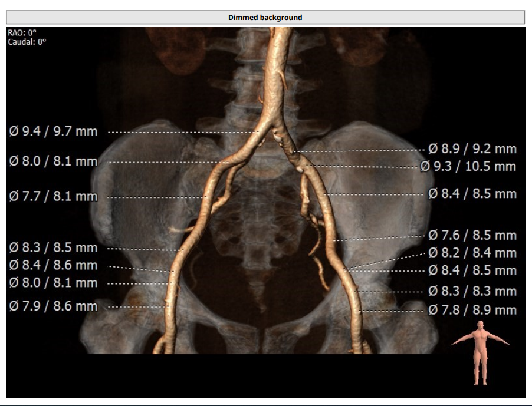Select the Ø 9.4 / 9.7 mm measurement
The height and width of the screenshot is (406, 532).
[53, 131]
